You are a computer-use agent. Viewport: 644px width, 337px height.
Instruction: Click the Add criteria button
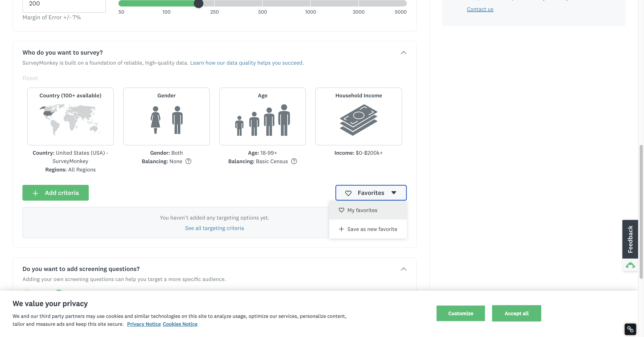56,193
